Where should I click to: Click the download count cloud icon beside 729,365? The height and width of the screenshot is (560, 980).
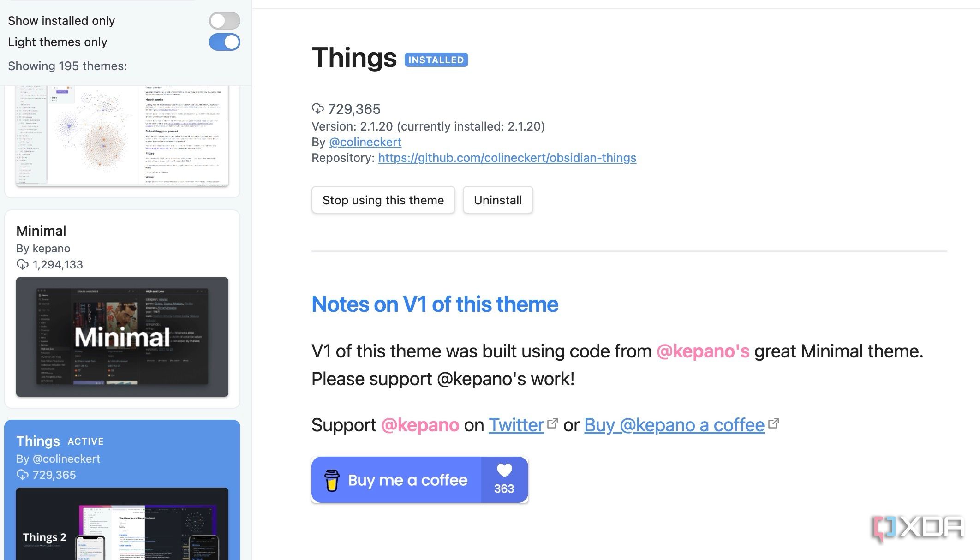click(318, 109)
